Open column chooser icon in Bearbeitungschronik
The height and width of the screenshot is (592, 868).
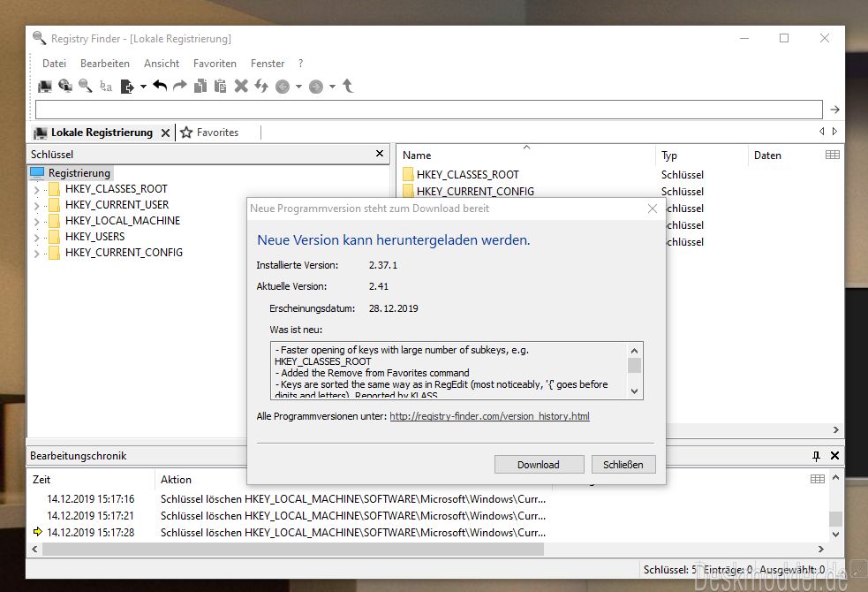click(818, 479)
